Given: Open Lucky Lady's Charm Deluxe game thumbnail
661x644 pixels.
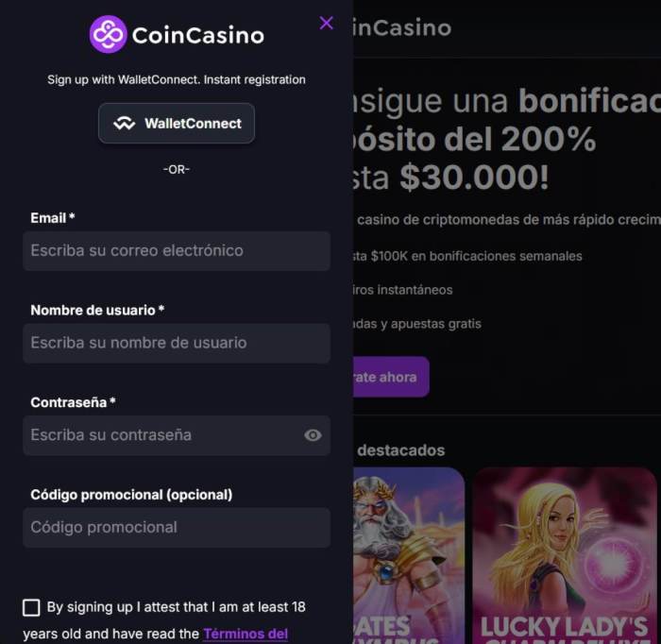Looking at the screenshot, I should tap(565, 555).
